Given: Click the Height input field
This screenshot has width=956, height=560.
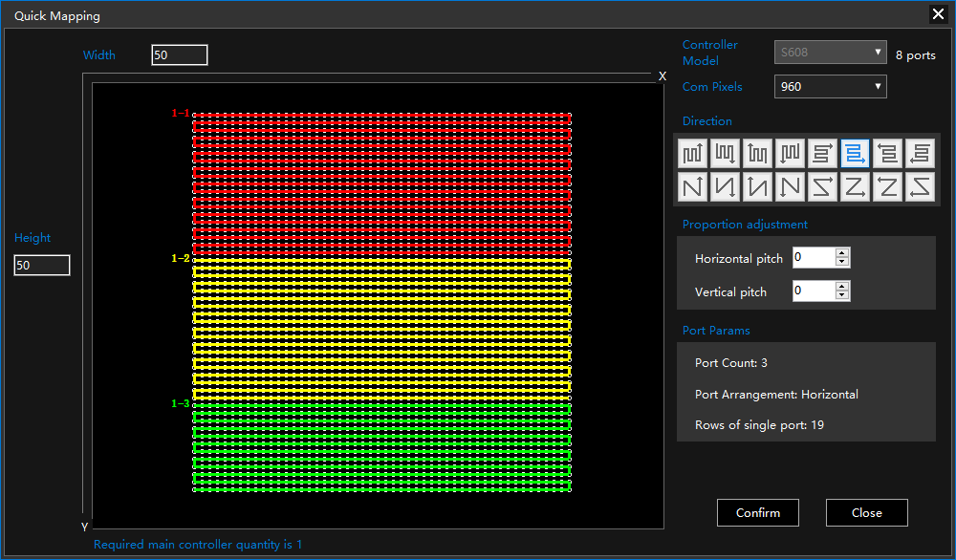Looking at the screenshot, I should [x=42, y=265].
